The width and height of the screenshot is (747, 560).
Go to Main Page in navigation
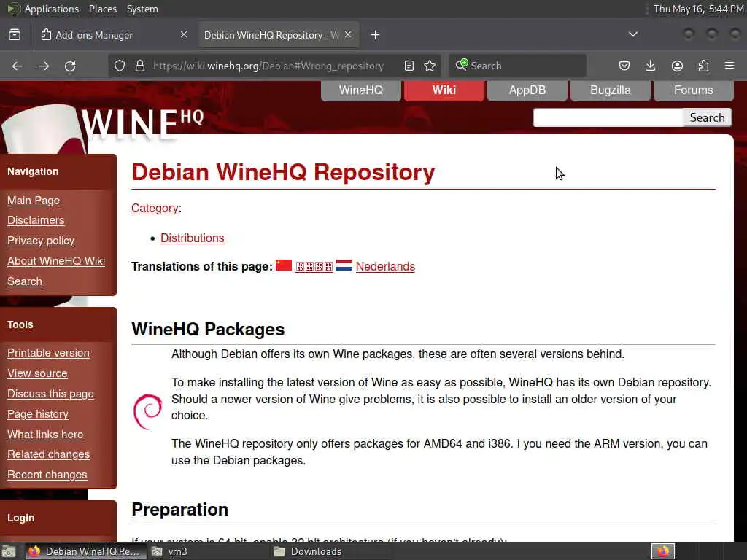pyautogui.click(x=34, y=201)
